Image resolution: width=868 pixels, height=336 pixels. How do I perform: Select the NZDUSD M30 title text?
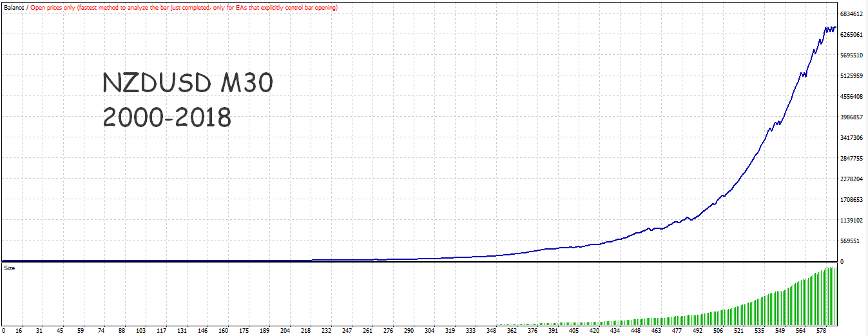tap(188, 83)
